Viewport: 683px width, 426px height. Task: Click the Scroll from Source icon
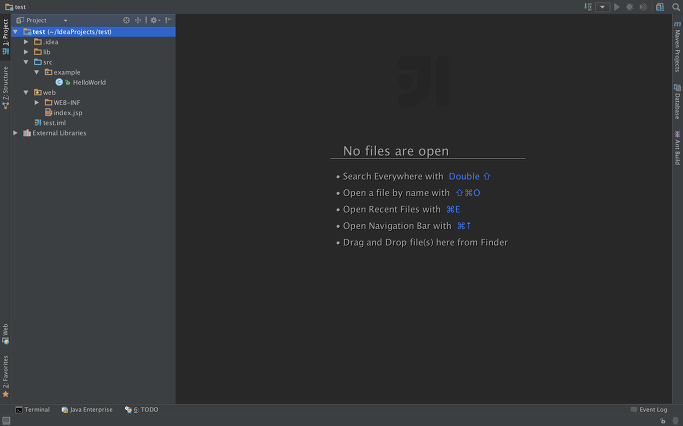tap(126, 20)
